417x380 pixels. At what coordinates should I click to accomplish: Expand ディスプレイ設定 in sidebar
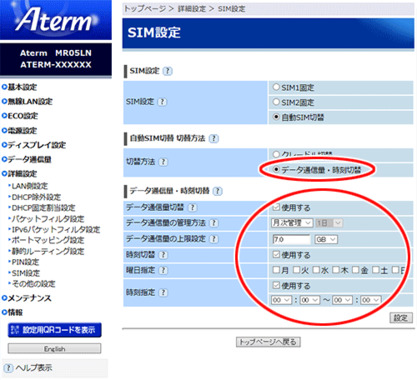tap(34, 145)
